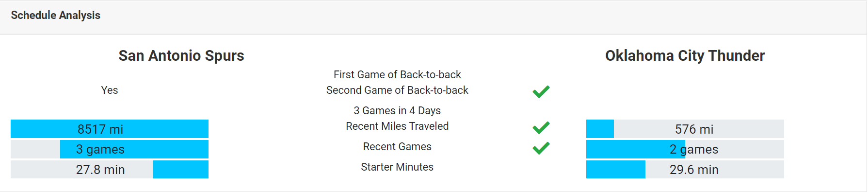This screenshot has width=868, height=192.
Task: Open the San Antonio Spurs team heading
Action: (x=181, y=55)
